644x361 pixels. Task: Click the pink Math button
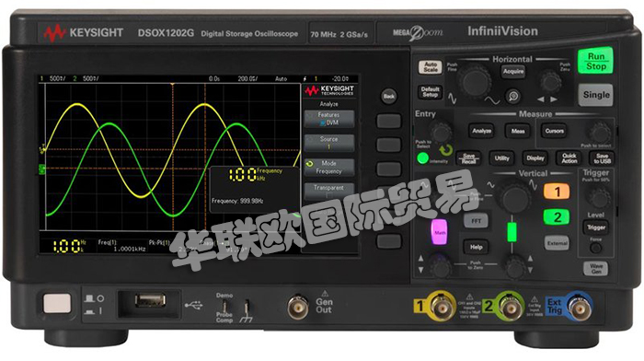(439, 232)
